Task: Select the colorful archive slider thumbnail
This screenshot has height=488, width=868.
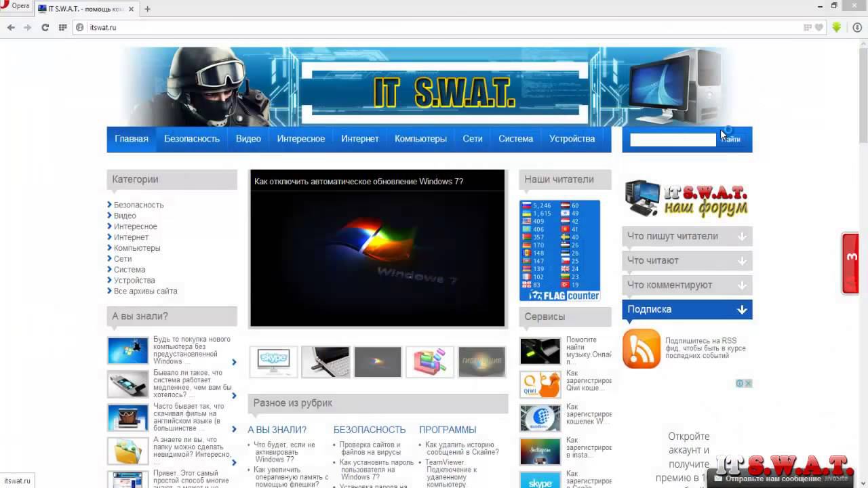Action: tap(430, 361)
